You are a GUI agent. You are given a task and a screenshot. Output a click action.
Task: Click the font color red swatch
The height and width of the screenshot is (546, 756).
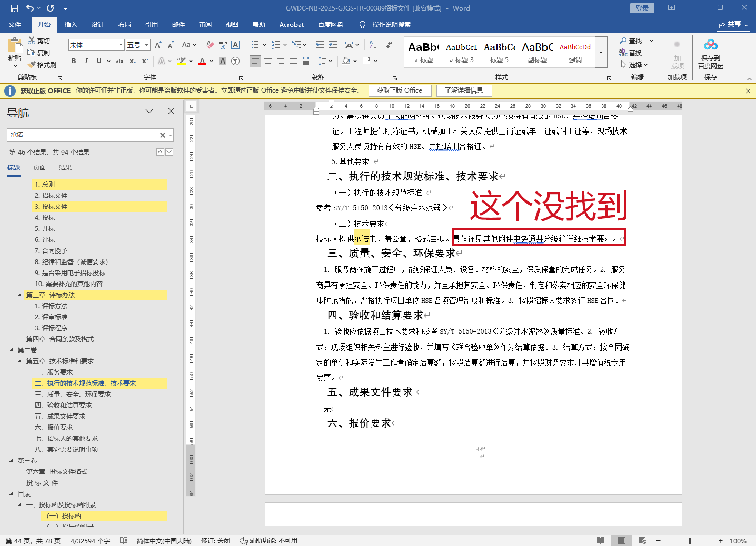[x=202, y=62]
